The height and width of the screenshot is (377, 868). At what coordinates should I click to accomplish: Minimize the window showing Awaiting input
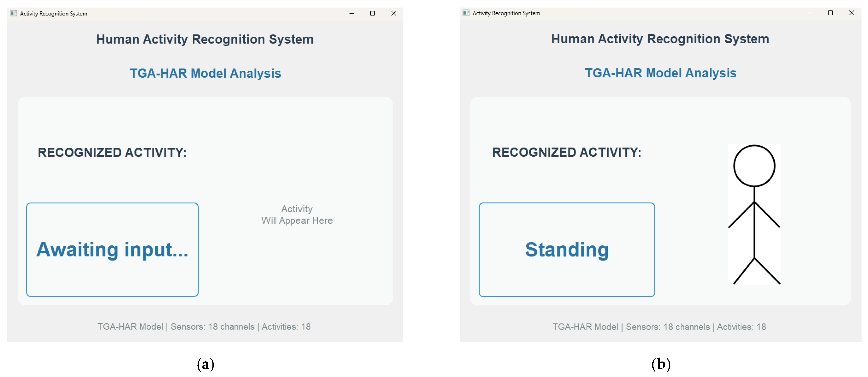352,13
